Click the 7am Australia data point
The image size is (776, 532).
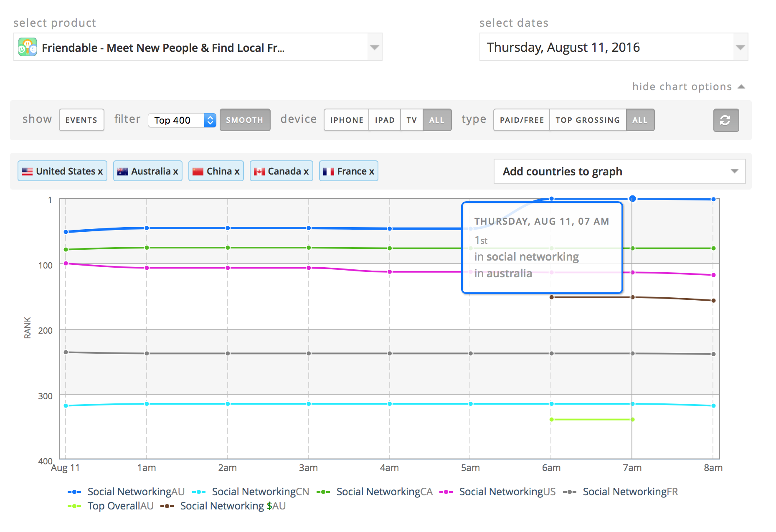(x=633, y=199)
